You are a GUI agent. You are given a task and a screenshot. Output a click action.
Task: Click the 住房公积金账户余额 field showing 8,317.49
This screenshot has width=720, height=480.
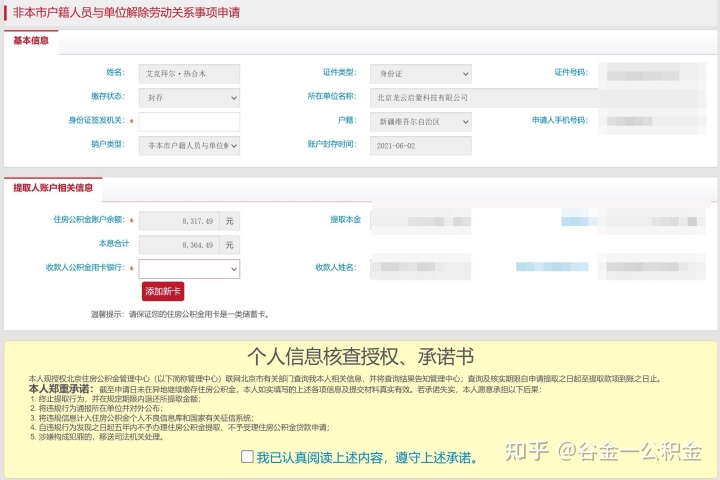(178, 220)
